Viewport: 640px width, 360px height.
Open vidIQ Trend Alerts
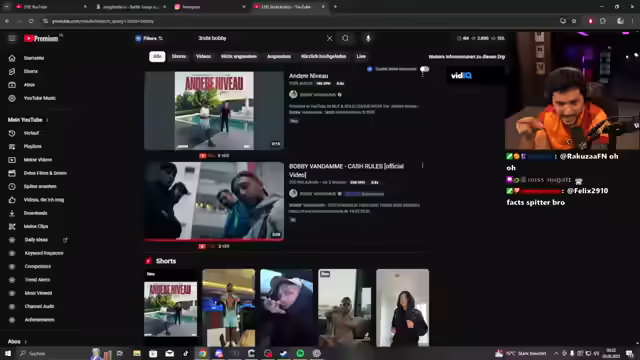point(37,280)
